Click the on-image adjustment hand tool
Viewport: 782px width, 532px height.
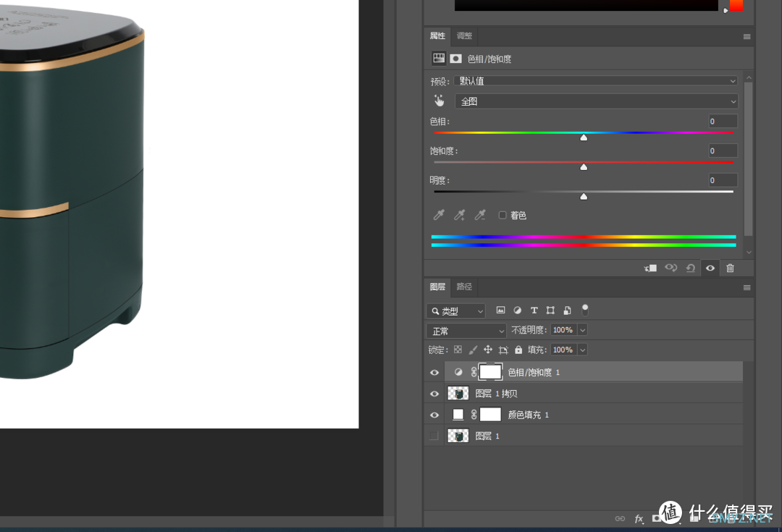[439, 101]
